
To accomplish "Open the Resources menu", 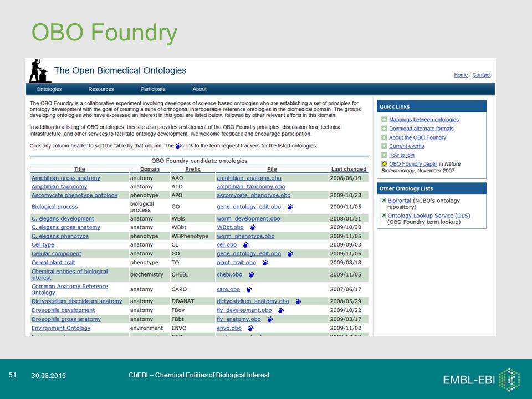I will [x=101, y=89].
